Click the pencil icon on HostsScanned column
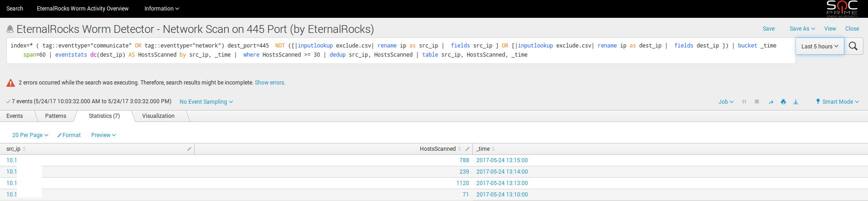Screen dimensions: 868x201 click(467, 149)
